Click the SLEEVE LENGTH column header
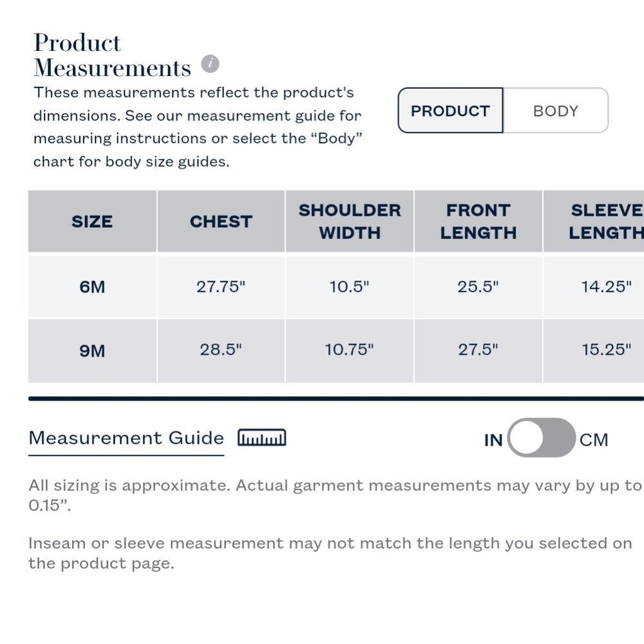Viewport: 644px width, 644px height. click(x=594, y=222)
